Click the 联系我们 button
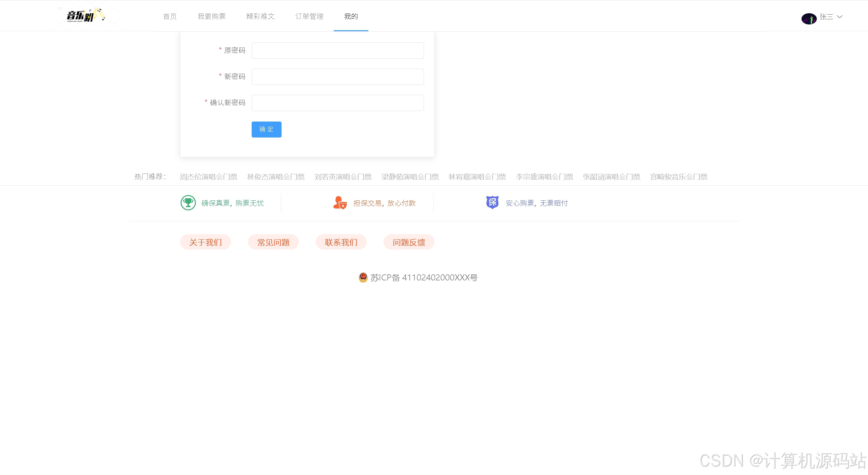This screenshot has width=868, height=475. coord(341,242)
